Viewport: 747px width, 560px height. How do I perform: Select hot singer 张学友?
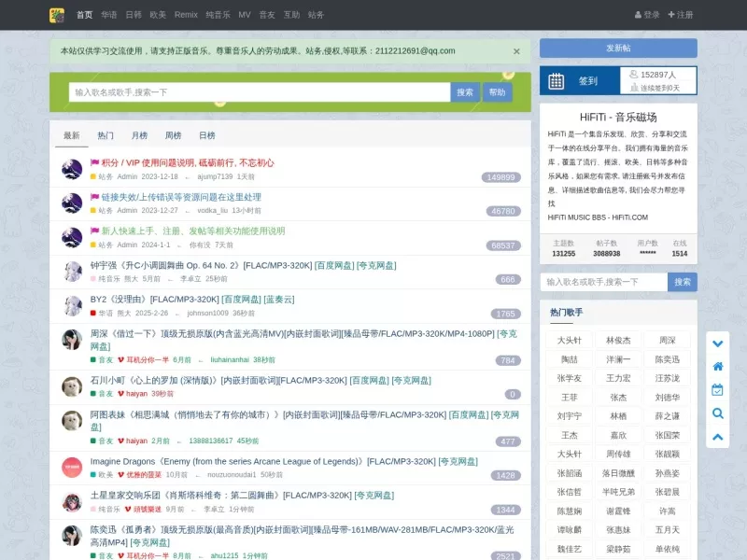pyautogui.click(x=569, y=379)
